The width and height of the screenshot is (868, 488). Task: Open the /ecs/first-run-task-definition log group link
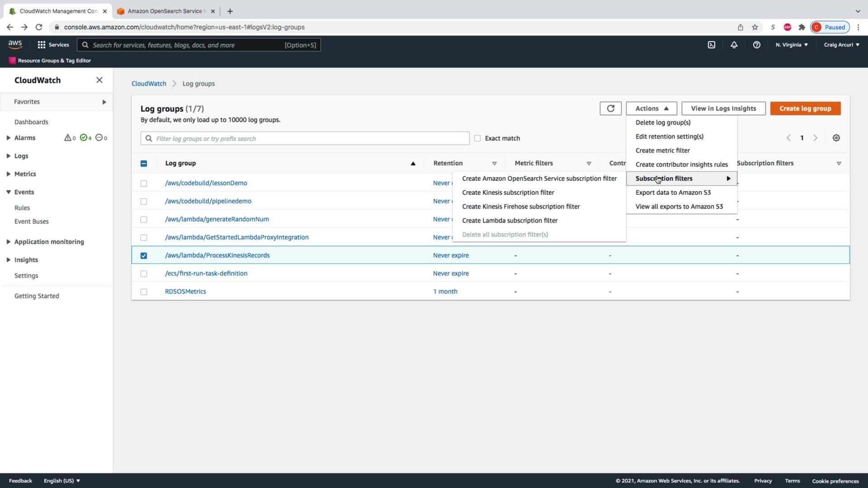(x=206, y=273)
